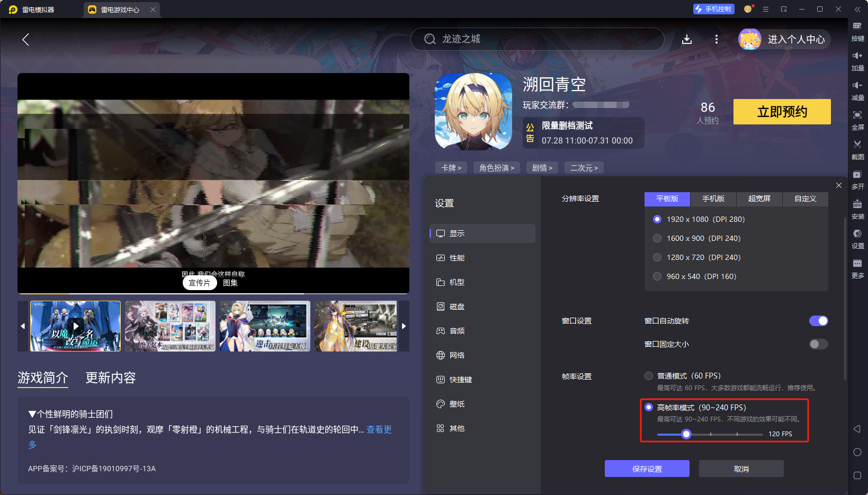
Task: Close the 雷电游戏中心 tab
Action: click(153, 10)
